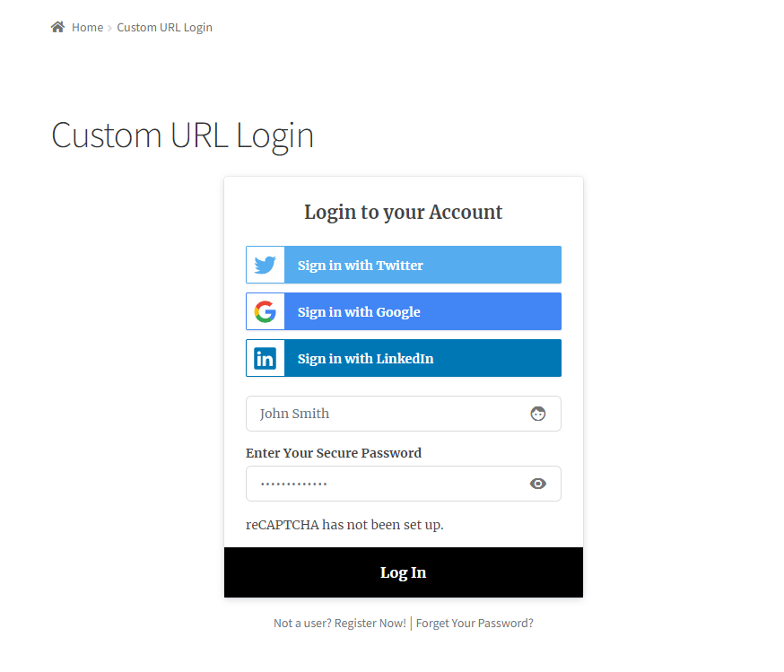Screen dimensions: 784x672
Task: Click the Custom URL Login page title
Action: [x=182, y=136]
